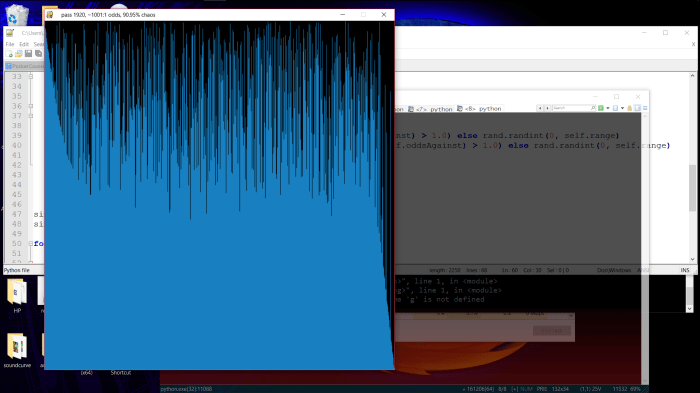Click the pygame window title icon
700x393 pixels.
click(x=50, y=15)
